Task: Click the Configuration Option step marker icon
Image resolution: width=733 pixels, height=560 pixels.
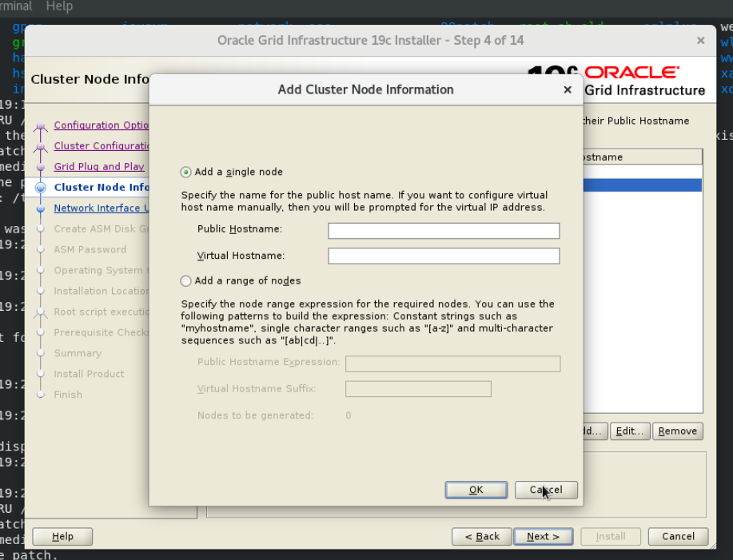Action: (41, 125)
